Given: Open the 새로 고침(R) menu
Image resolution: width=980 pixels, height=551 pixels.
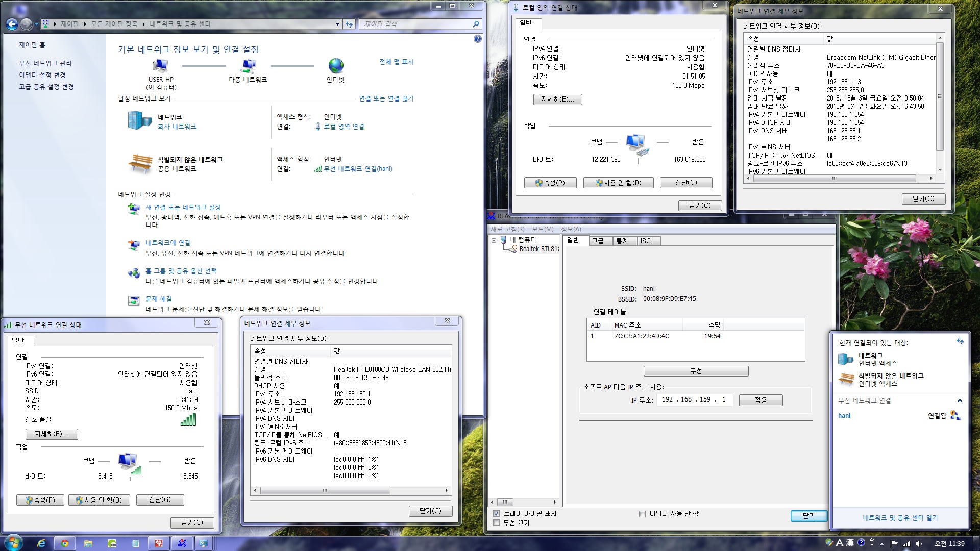Looking at the screenshot, I should click(507, 229).
